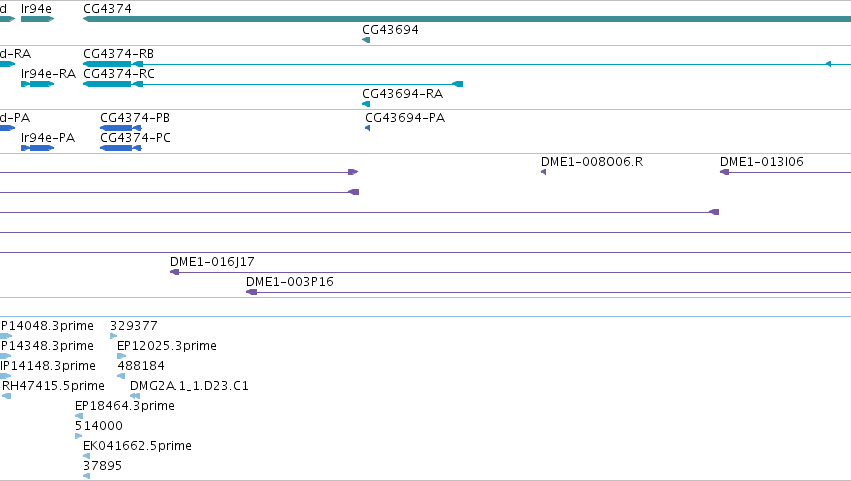Select the 329377 arrow glyph
Image resolution: width=851 pixels, height=481 pixels.
click(x=113, y=336)
